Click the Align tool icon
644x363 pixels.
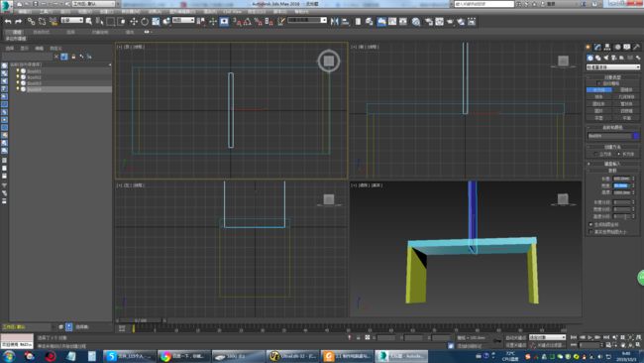[x=346, y=22]
